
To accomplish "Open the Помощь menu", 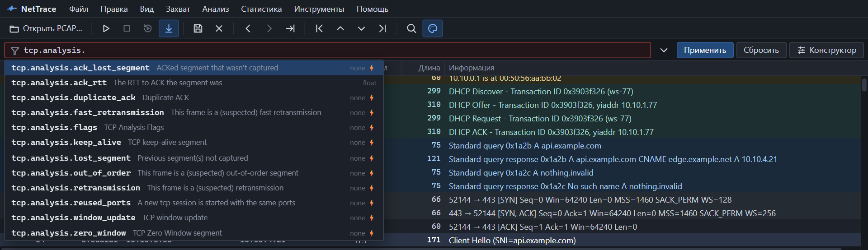I will pos(373,9).
